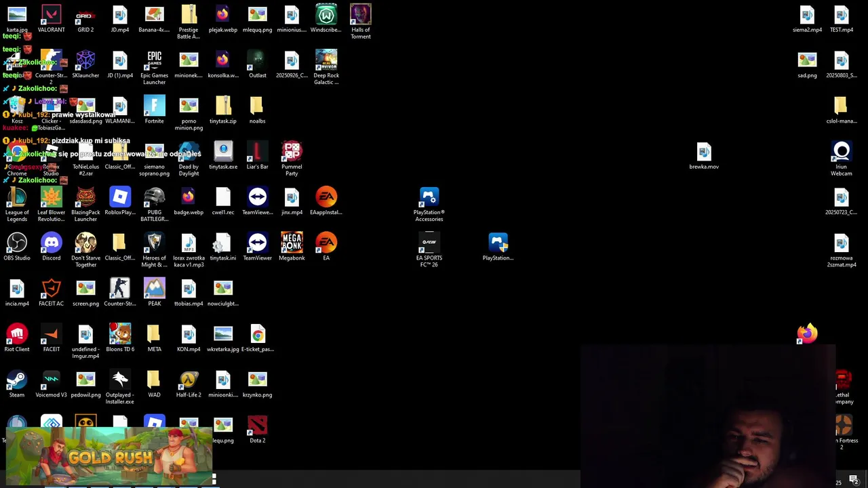Open the VALORANT desktop shortcut
The width and height of the screenshot is (868, 488).
pyautogui.click(x=51, y=19)
